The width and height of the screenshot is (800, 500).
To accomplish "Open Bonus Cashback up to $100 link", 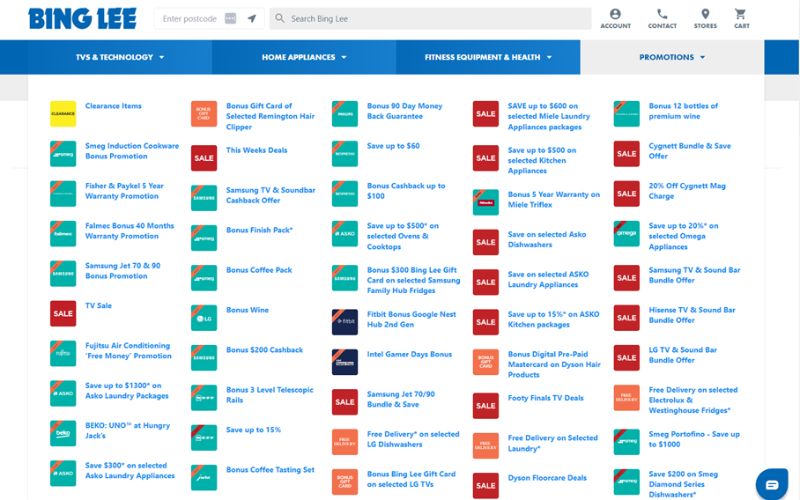I will [406, 191].
